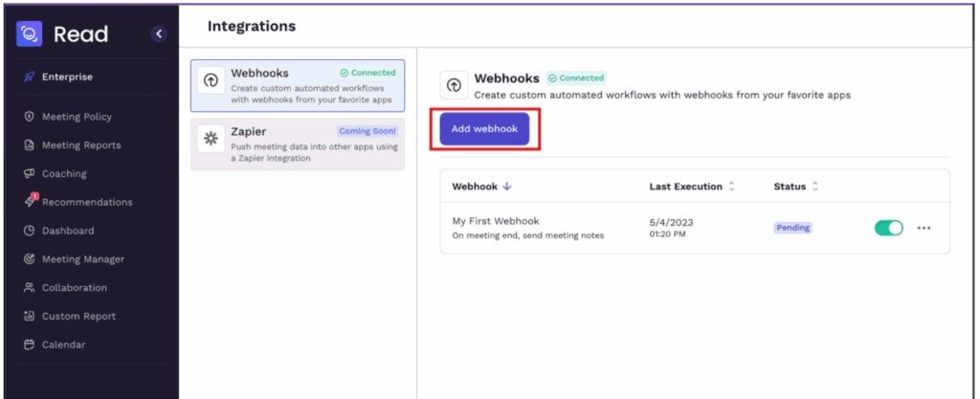This screenshot has width=980, height=399.
Task: Go to Calendar in the sidebar
Action: coord(63,344)
